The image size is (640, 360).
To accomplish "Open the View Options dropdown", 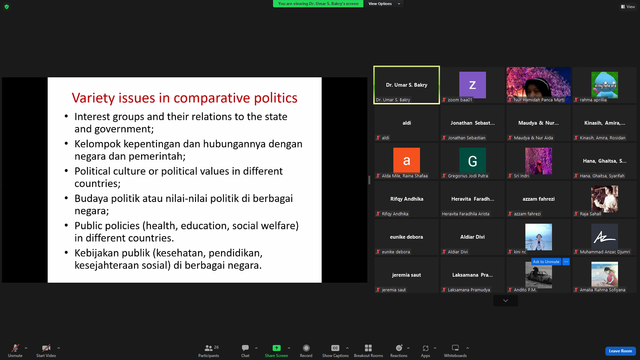I will [384, 4].
